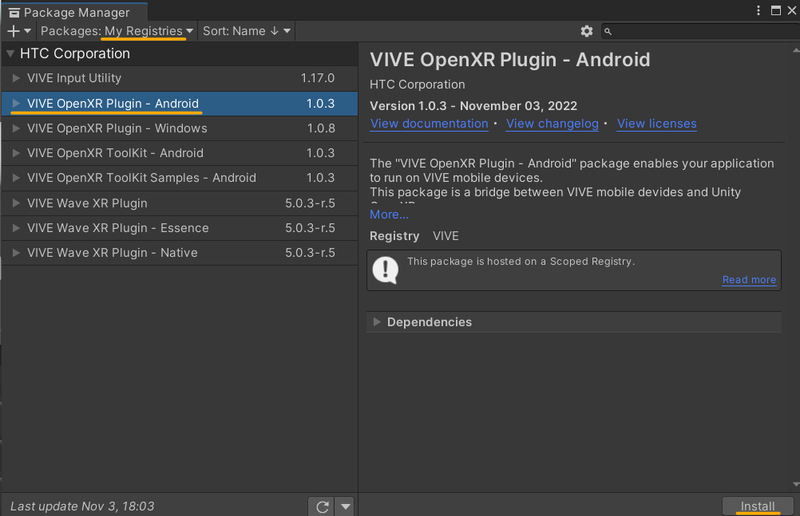Open the add package plus menu
The width and height of the screenshot is (800, 516).
coord(19,31)
